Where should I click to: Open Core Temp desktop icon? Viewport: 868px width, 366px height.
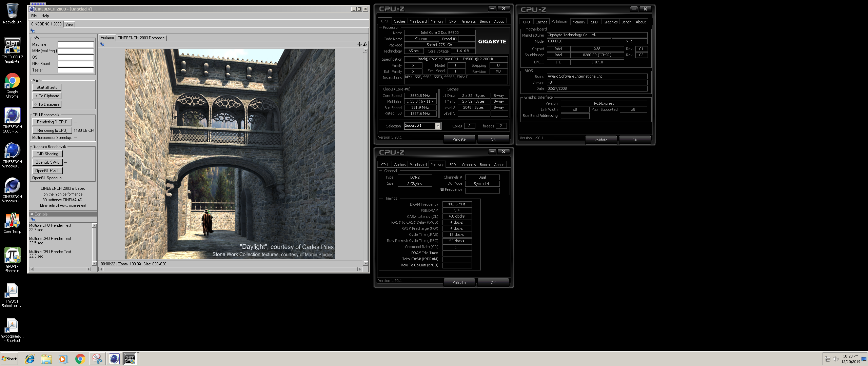(x=12, y=223)
